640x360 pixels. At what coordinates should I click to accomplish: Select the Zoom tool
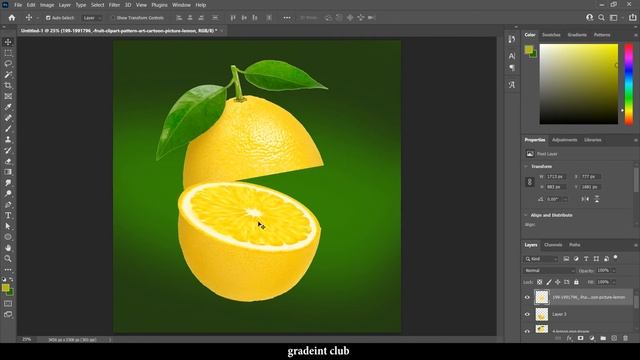(8, 258)
